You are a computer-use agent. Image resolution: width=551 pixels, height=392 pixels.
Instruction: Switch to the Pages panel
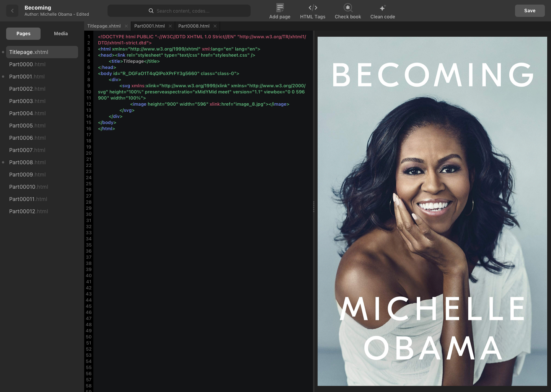(x=23, y=34)
